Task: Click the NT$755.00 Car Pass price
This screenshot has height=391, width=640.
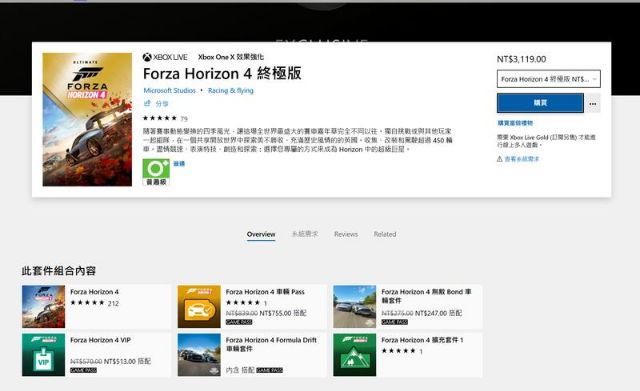Action: click(275, 313)
